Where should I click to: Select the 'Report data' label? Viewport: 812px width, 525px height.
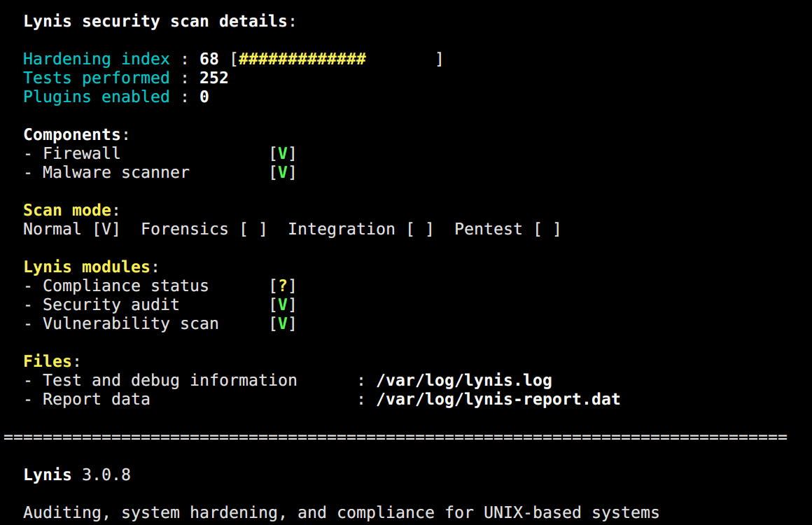97,399
